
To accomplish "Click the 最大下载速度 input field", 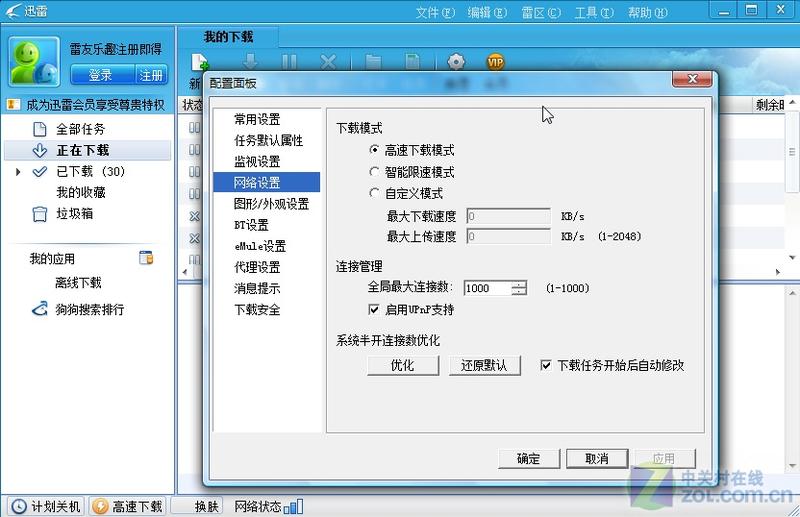I will (509, 216).
